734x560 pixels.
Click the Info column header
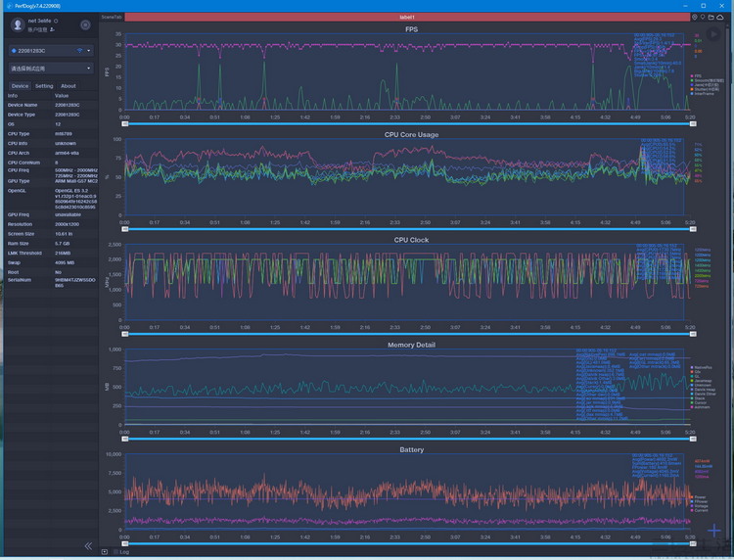pyautogui.click(x=13, y=96)
